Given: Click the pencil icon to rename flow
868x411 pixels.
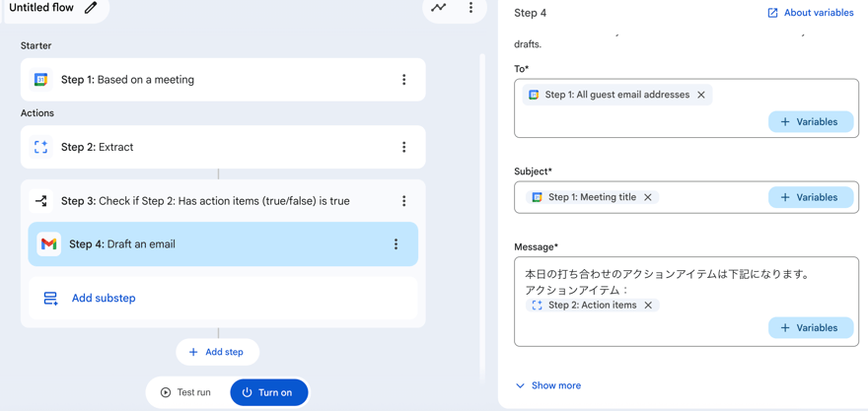Looking at the screenshot, I should click(x=91, y=8).
